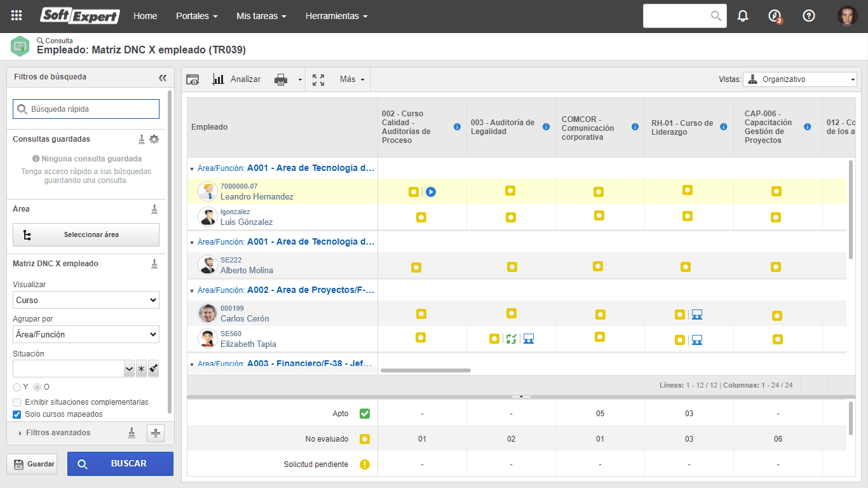
Task: Click employee name Leandro Hernandez
Action: pyautogui.click(x=257, y=196)
